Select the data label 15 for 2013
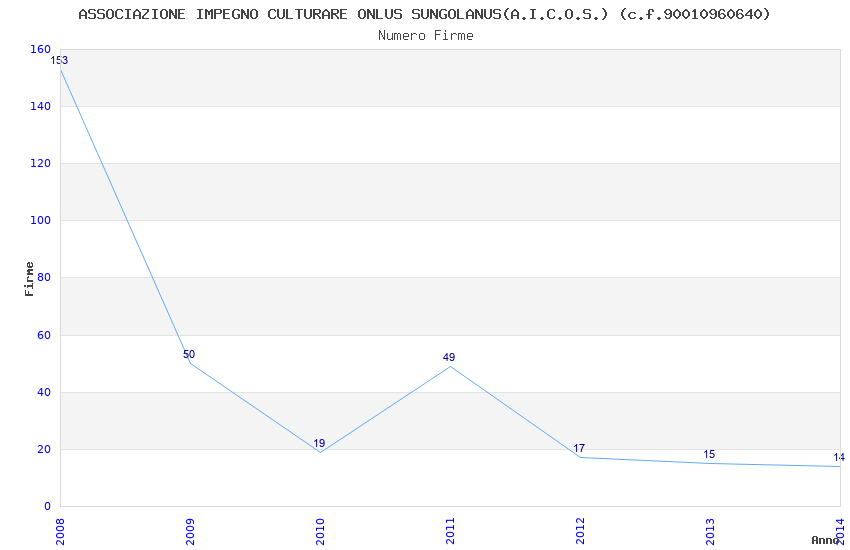Viewport: 850px width, 550px height. pyautogui.click(x=709, y=454)
